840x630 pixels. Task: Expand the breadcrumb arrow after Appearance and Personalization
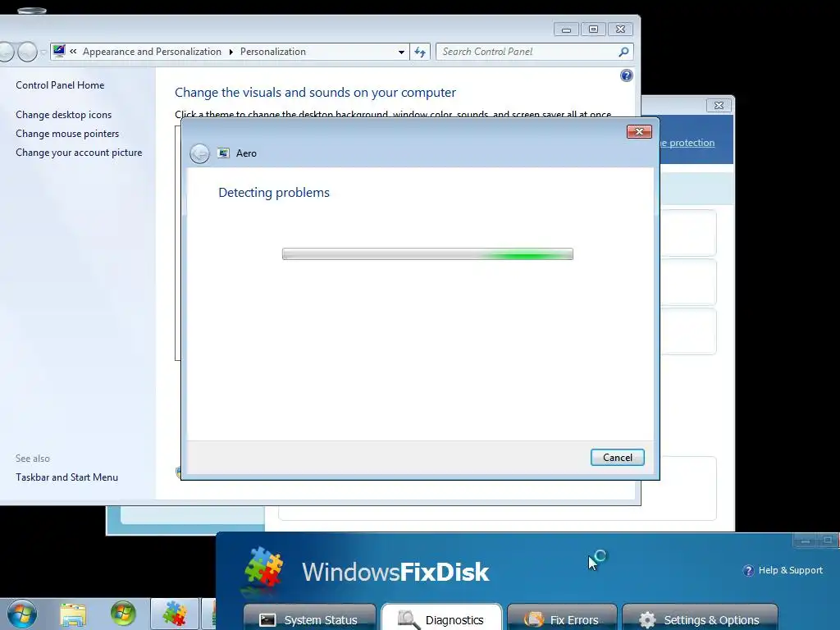coord(231,52)
